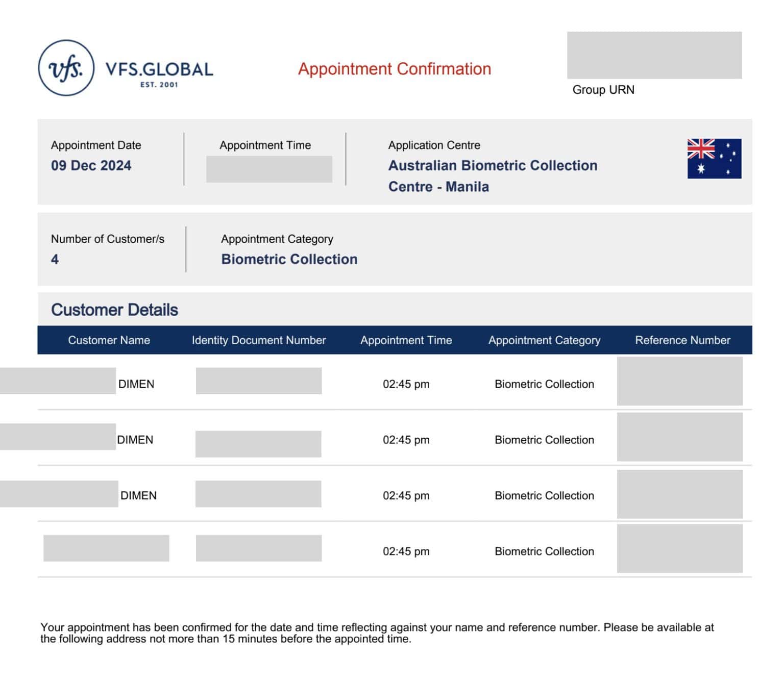Click the confirmation notice paragraph at bottom

[x=377, y=633]
